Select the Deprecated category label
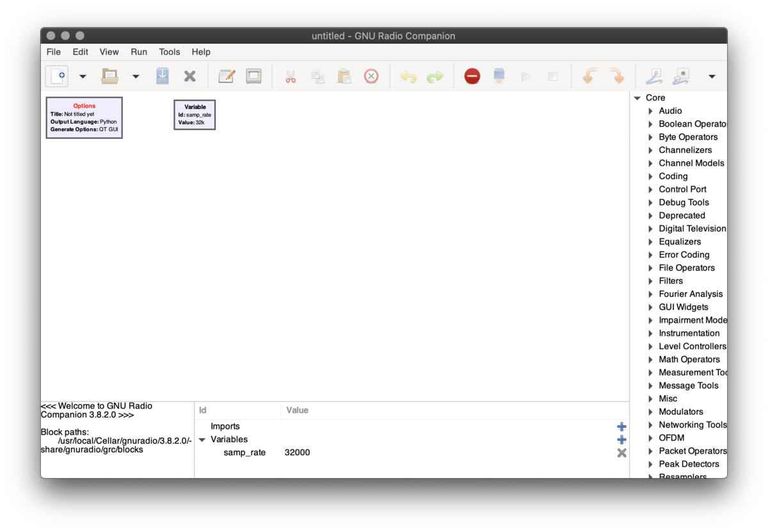This screenshot has width=768, height=532. tap(682, 216)
